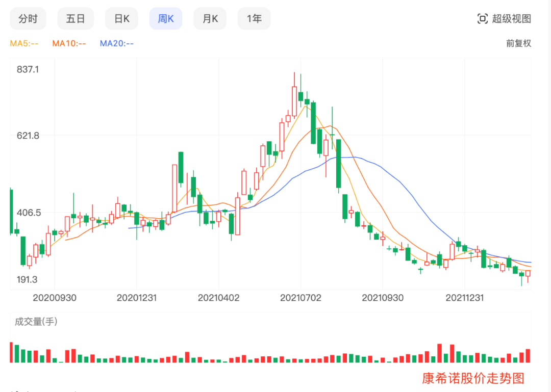Click the 前复权 adjustment option
This screenshot has width=551, height=392.
coord(518,43)
